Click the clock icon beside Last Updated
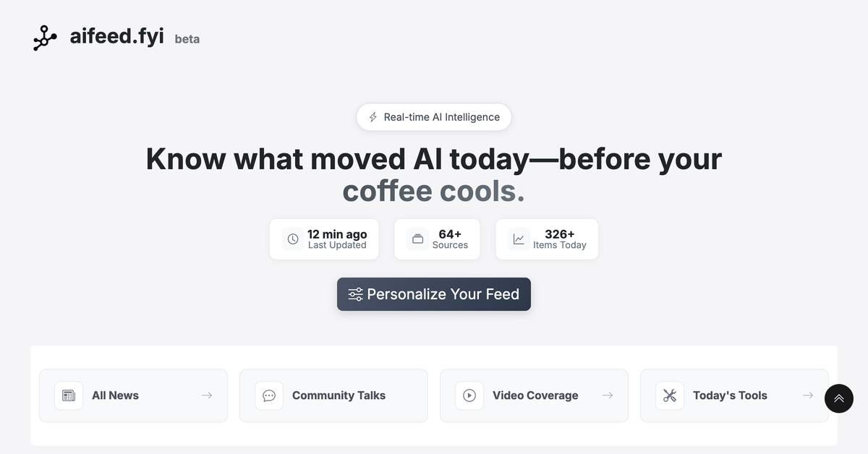 293,239
